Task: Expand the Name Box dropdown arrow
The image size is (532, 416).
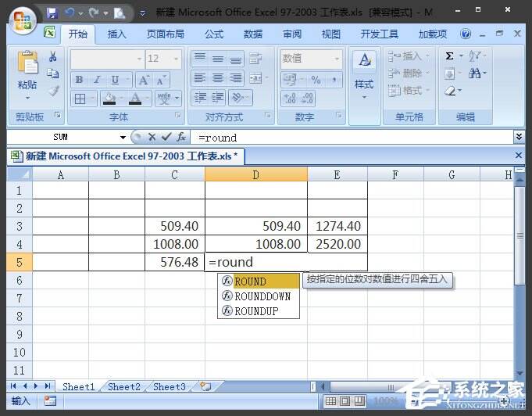Action: tap(123, 137)
